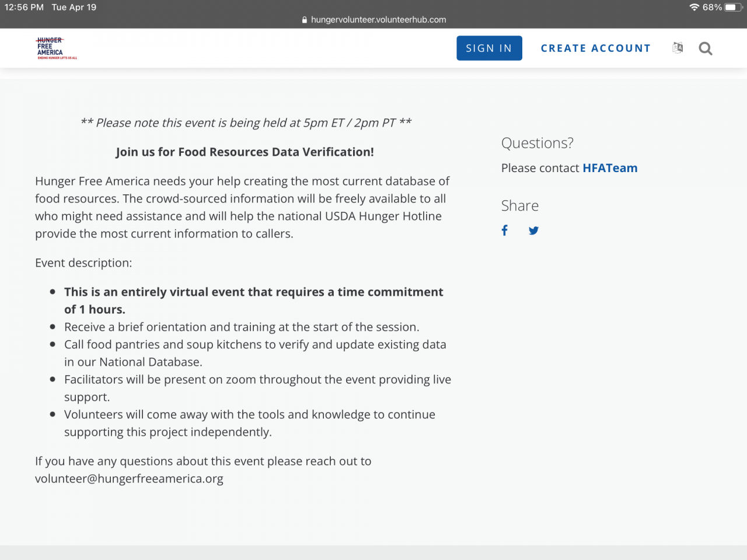The height and width of the screenshot is (560, 747).
Task: Contact the HFATeam link
Action: [x=610, y=168]
